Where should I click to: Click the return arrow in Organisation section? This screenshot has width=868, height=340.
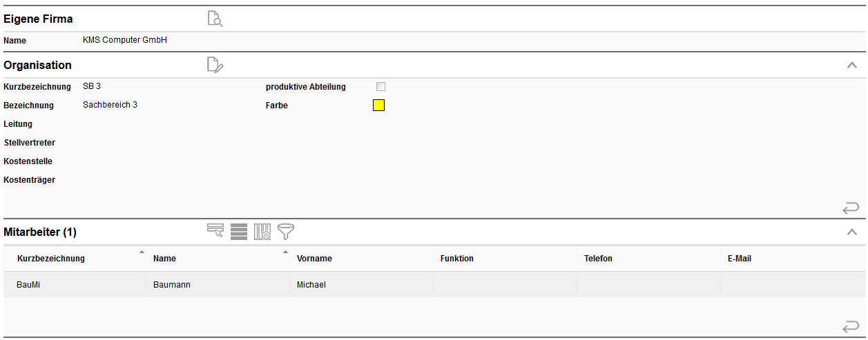tap(850, 208)
